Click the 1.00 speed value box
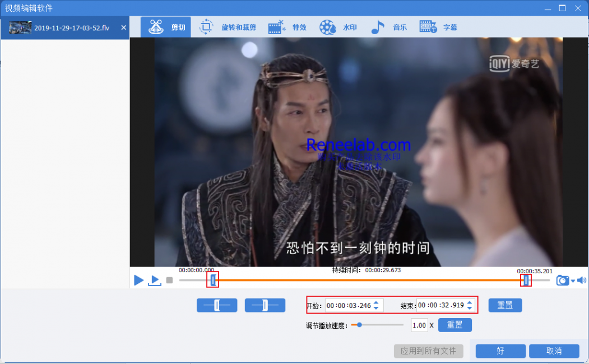This screenshot has height=364, width=589. tap(419, 325)
